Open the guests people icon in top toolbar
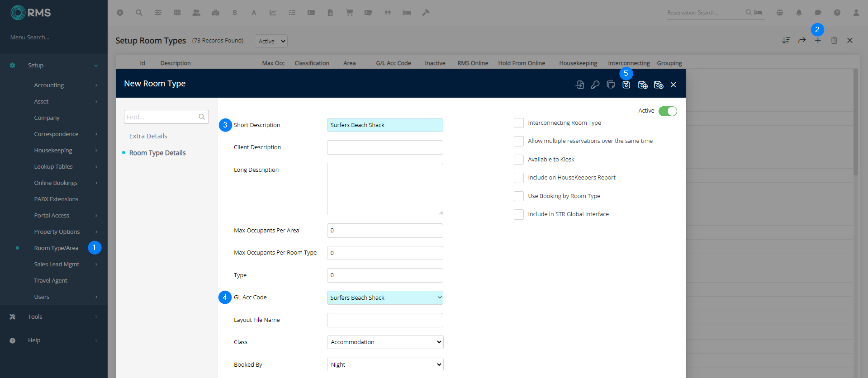The image size is (868, 378). click(196, 13)
